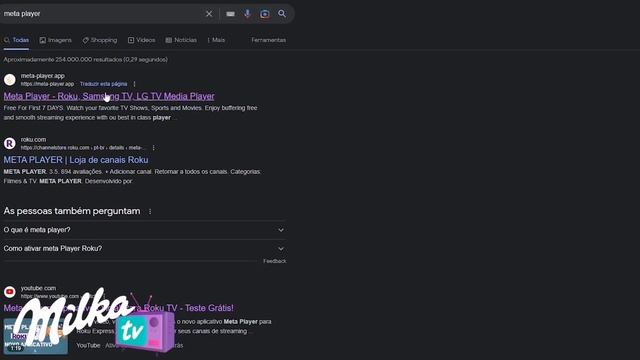Open YouTube result 'Roku TV - Teste Grátis!'
Image resolution: width=640 pixels, height=360 pixels.
click(x=119, y=308)
